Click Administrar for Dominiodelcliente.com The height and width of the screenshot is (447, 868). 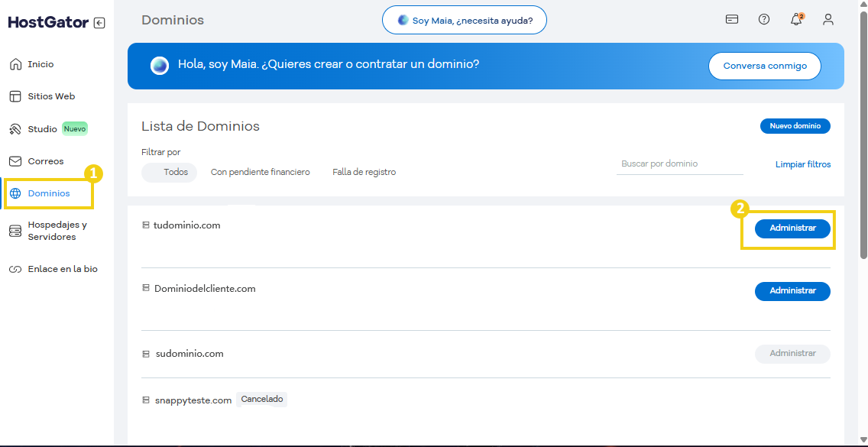click(x=792, y=291)
